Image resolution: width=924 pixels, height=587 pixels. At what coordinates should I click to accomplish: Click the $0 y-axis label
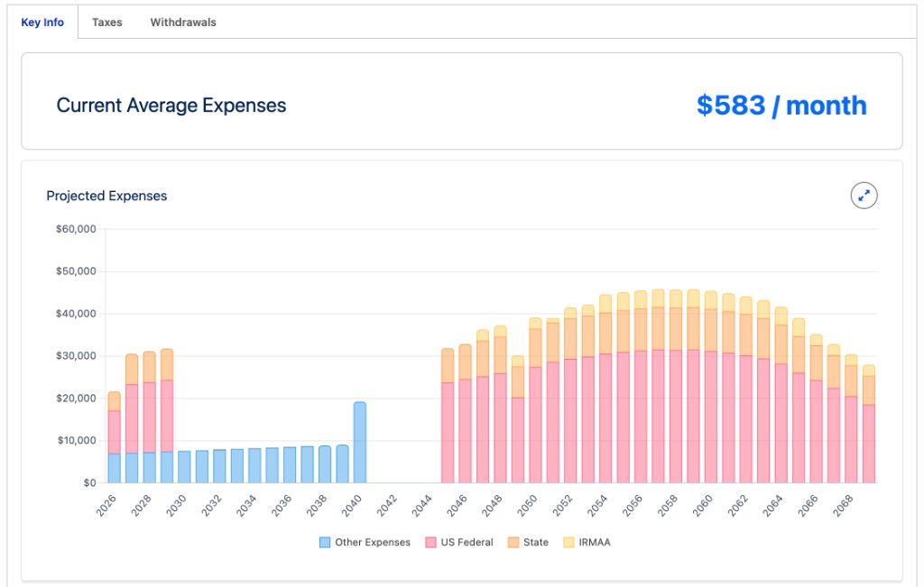(89, 482)
